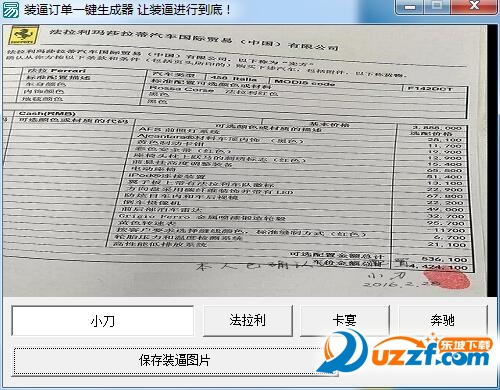Image resolution: width=500 pixels, height=390 pixels.
Task: Select the 卡宴 order template button
Action: click(x=345, y=320)
